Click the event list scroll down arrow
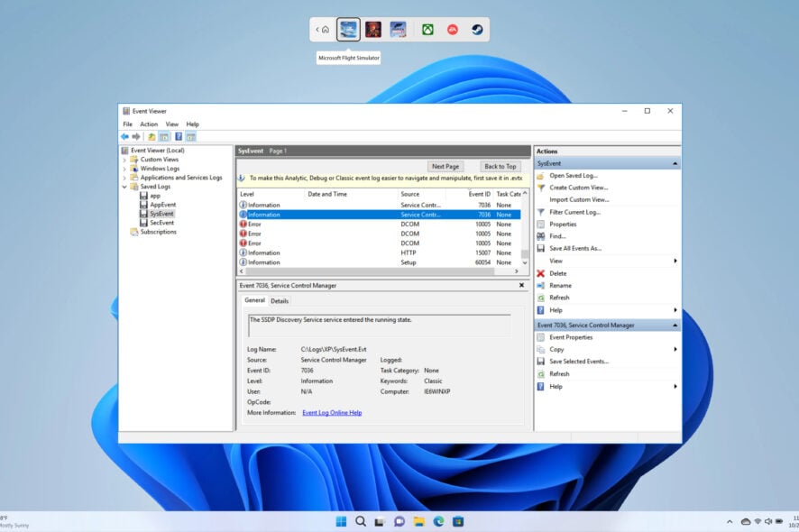This screenshot has width=799, height=532. coord(525,263)
